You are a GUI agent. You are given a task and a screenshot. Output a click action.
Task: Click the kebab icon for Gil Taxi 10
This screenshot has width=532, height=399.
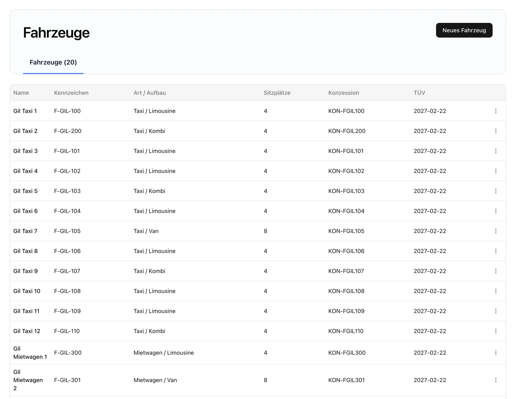pyautogui.click(x=496, y=291)
